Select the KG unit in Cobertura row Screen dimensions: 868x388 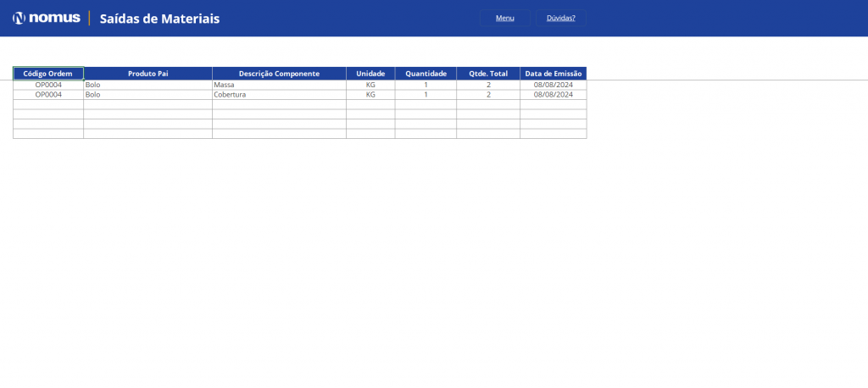tap(370, 95)
